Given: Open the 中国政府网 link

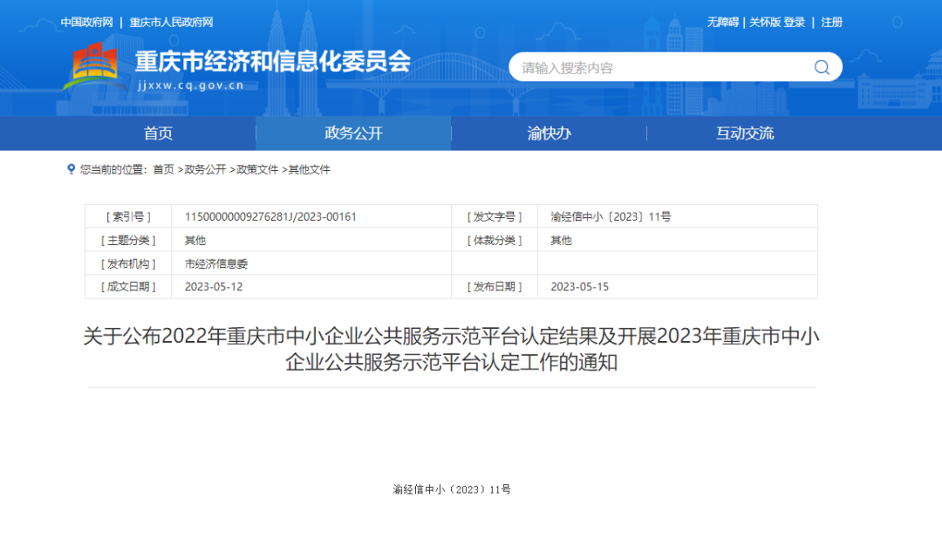Looking at the screenshot, I should 87,23.
